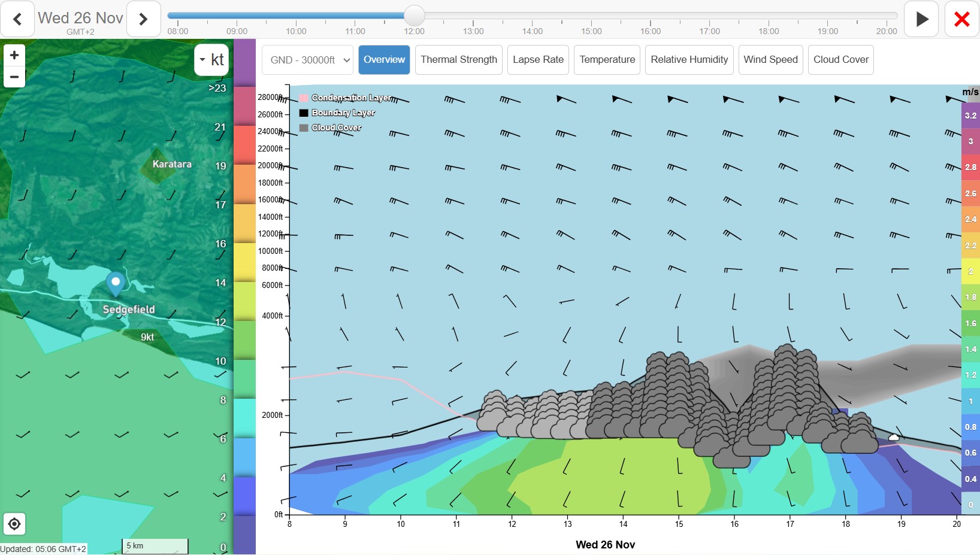Viewport: 980px width, 555px height.
Task: Open the Temperature view
Action: (607, 60)
